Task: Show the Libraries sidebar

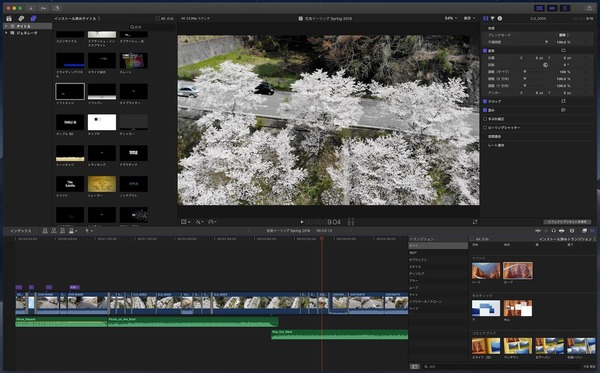Action: tap(9, 18)
